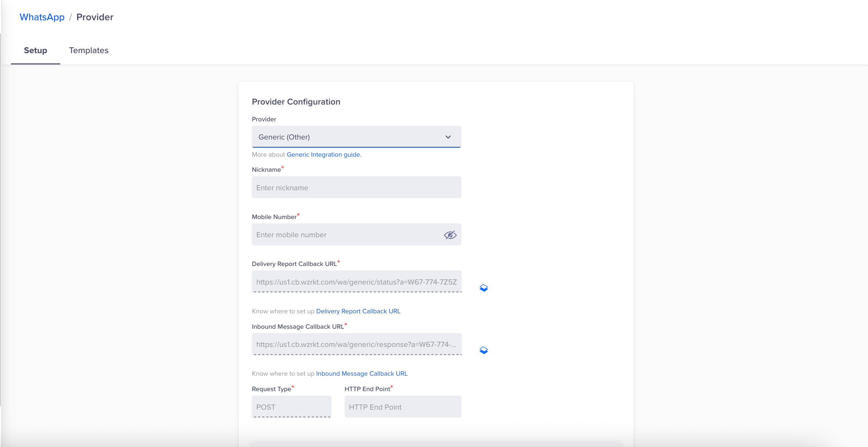868x447 pixels.
Task: Select the Inbound Message Callback URL text field
Action: (356, 345)
